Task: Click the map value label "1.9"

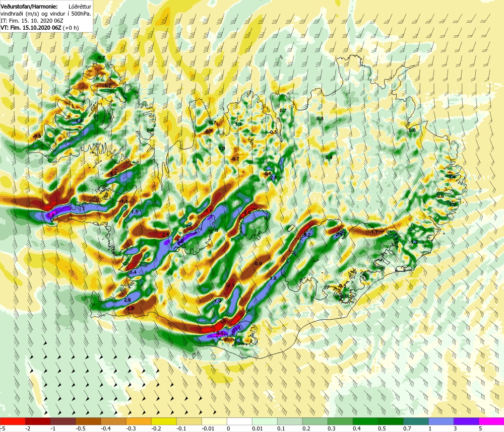Action: pos(218,301)
